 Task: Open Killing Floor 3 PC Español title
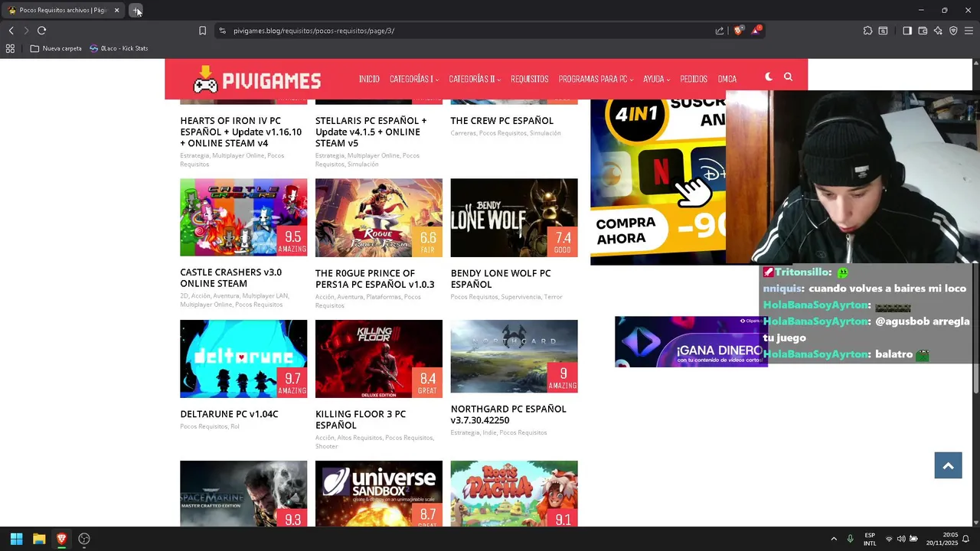(361, 419)
